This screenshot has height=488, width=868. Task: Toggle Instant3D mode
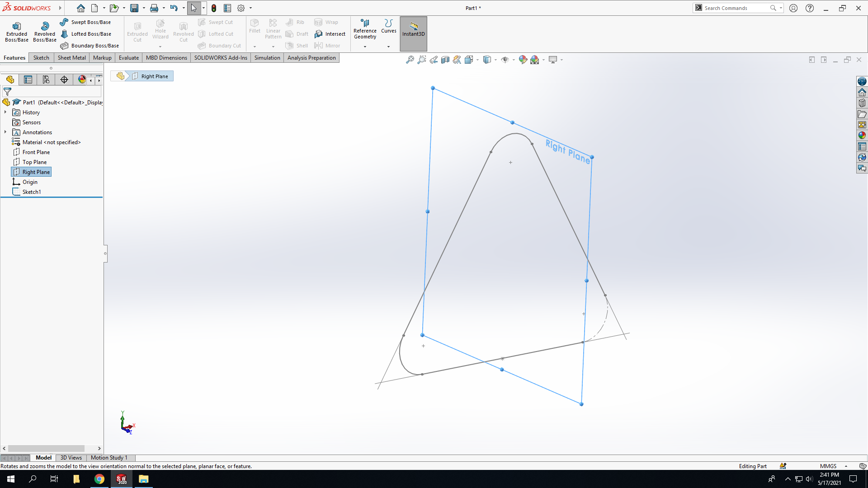(413, 33)
